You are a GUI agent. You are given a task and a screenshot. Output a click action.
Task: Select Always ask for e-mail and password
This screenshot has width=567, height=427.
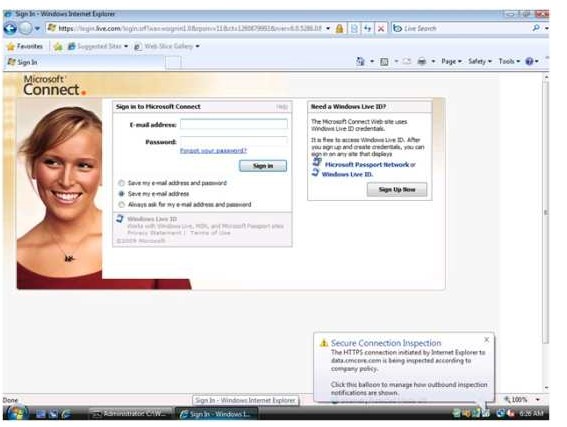pyautogui.click(x=122, y=205)
